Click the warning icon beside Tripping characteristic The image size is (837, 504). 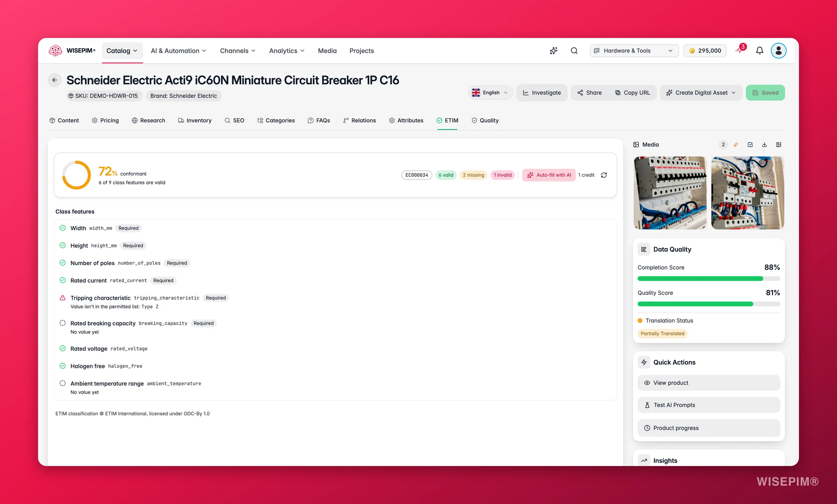(x=62, y=298)
